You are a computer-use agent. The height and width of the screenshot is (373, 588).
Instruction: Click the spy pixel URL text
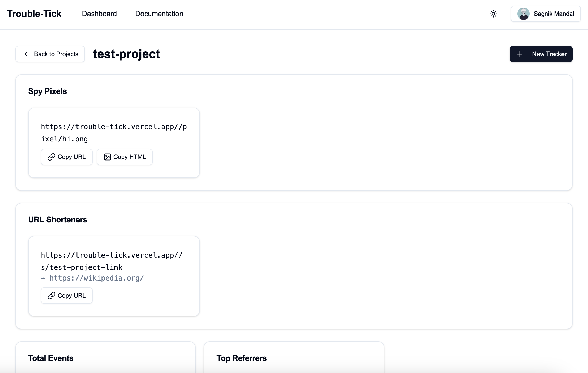tap(114, 133)
